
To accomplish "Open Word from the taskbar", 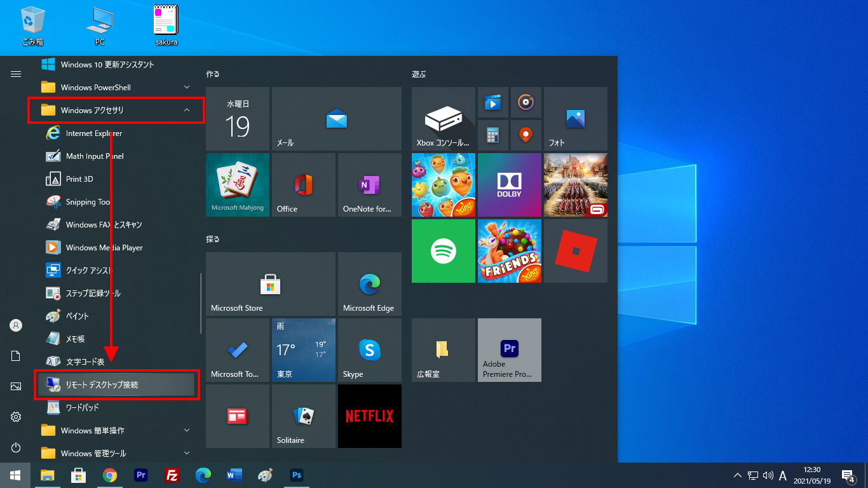I will [234, 475].
